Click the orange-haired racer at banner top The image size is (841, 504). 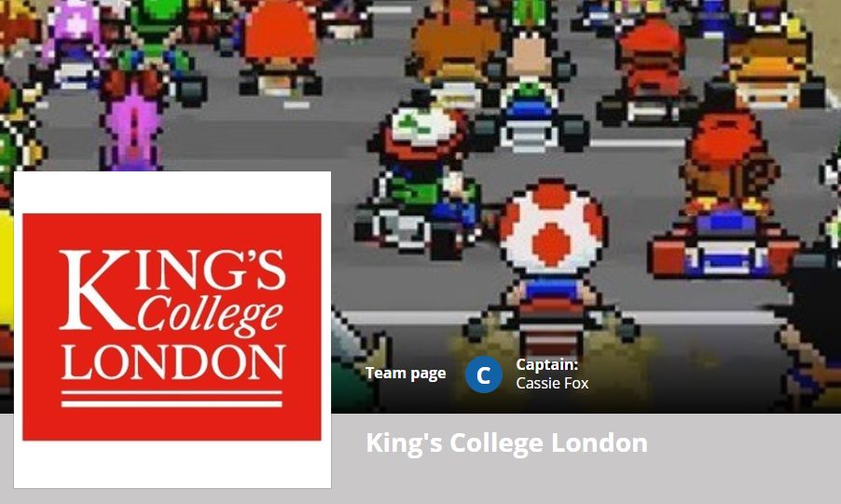pos(455,54)
